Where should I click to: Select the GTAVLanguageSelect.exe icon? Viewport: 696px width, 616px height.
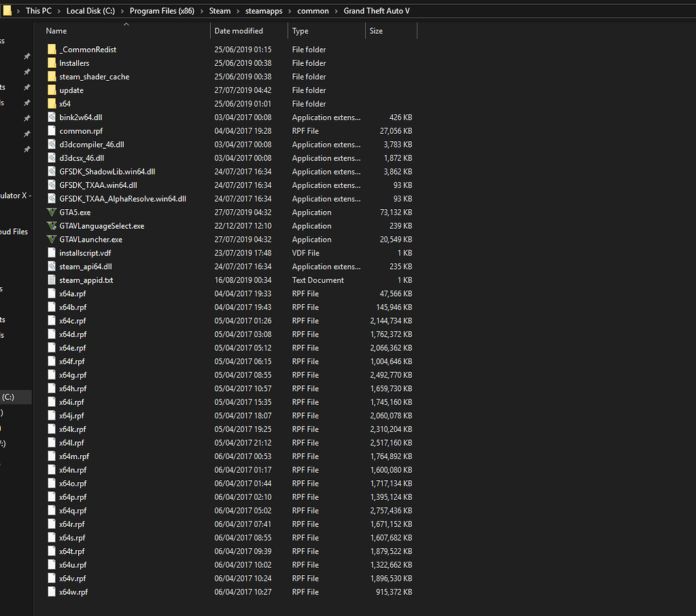pyautogui.click(x=52, y=225)
